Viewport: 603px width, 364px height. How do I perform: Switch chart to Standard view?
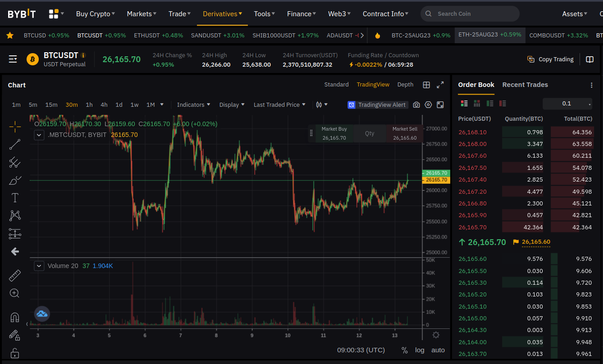[x=336, y=85]
